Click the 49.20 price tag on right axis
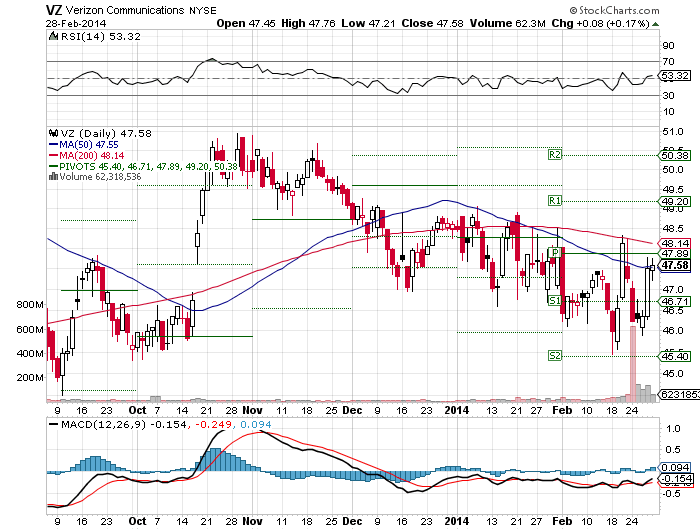This screenshot has width=700, height=530. click(675, 201)
